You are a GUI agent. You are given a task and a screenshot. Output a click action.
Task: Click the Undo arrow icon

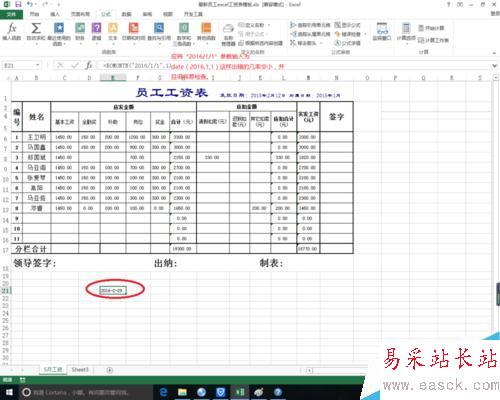pos(30,4)
